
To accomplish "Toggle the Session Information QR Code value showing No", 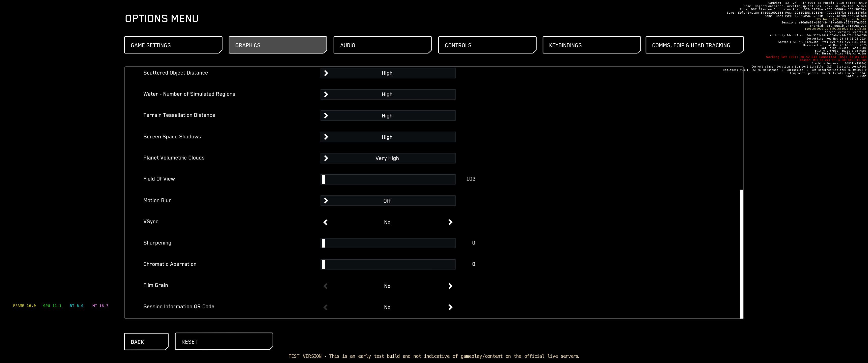I will (x=387, y=308).
